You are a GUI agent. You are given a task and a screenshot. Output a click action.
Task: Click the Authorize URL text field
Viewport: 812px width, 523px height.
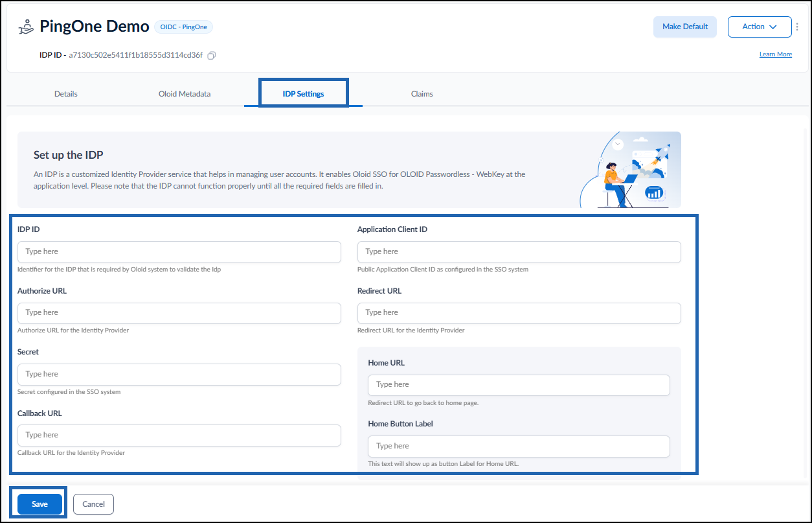coord(179,313)
